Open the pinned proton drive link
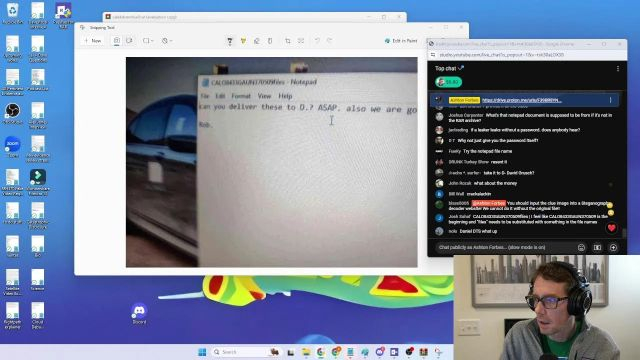The image size is (640, 360). coord(522,100)
